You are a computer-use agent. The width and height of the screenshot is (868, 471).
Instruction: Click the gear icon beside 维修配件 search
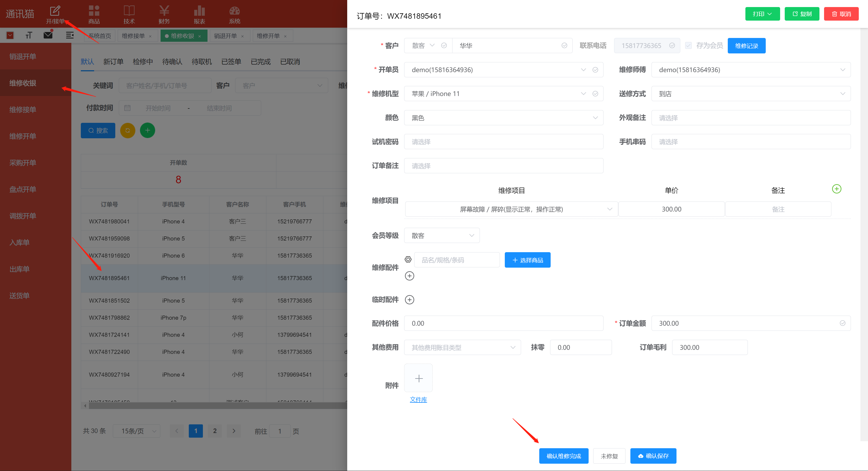point(408,259)
